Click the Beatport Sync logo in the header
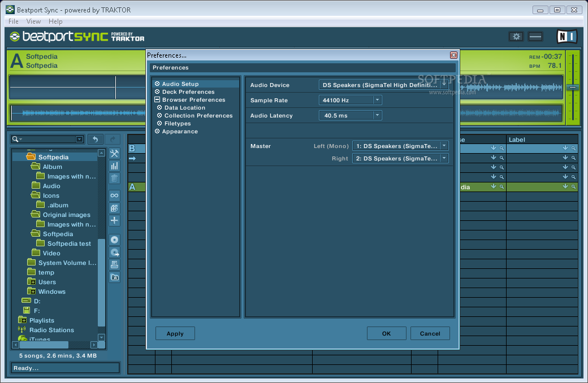This screenshot has width=588, height=383. point(77,36)
